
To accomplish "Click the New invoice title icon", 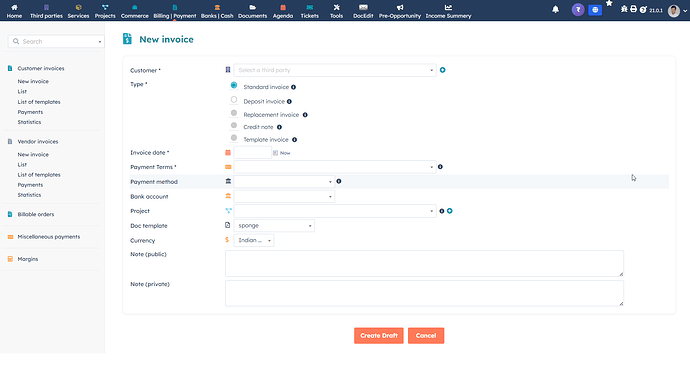I will [127, 39].
